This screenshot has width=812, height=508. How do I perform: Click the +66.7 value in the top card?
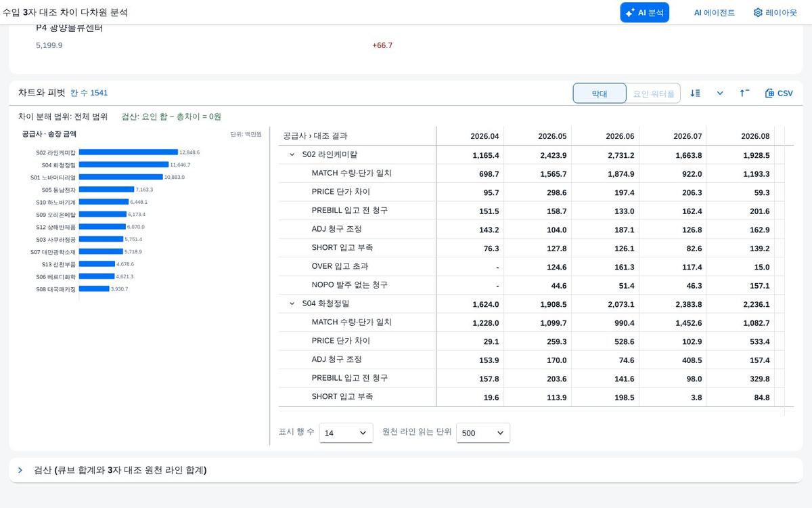click(x=382, y=45)
